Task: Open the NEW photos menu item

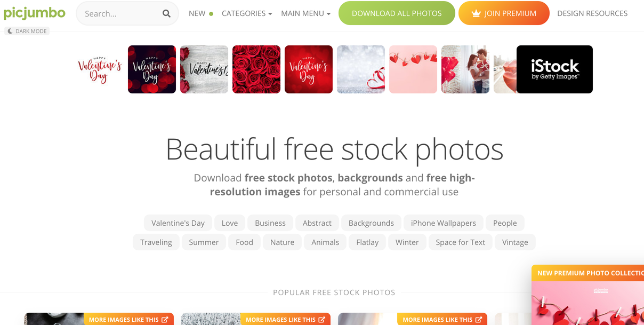Action: [x=197, y=13]
